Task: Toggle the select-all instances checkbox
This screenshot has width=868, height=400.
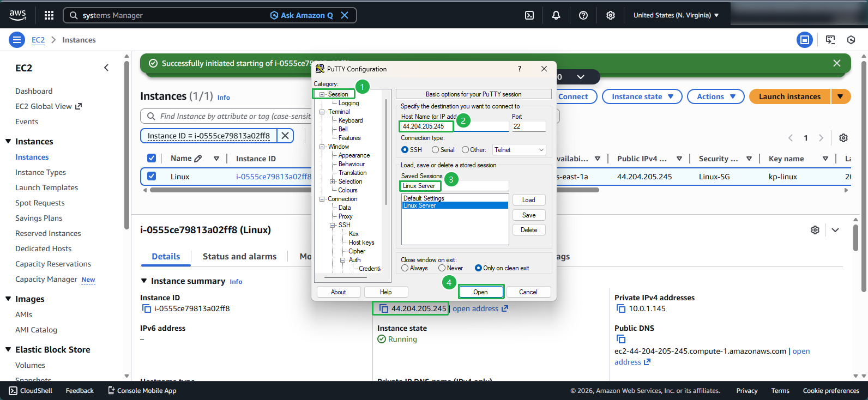Action: click(152, 158)
